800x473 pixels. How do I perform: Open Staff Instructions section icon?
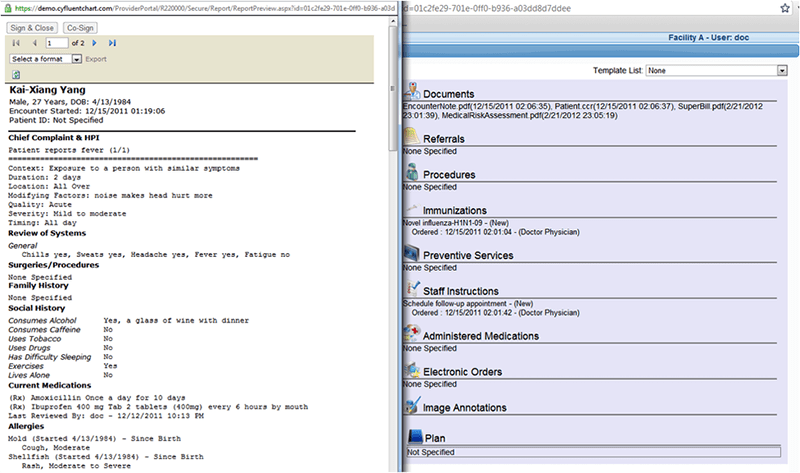(412, 288)
